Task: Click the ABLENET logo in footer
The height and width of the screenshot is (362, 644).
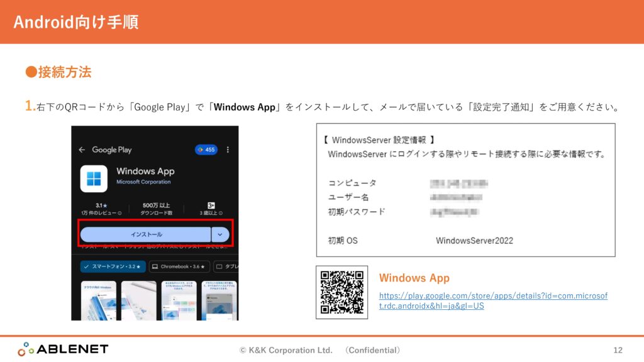Action: point(63,349)
